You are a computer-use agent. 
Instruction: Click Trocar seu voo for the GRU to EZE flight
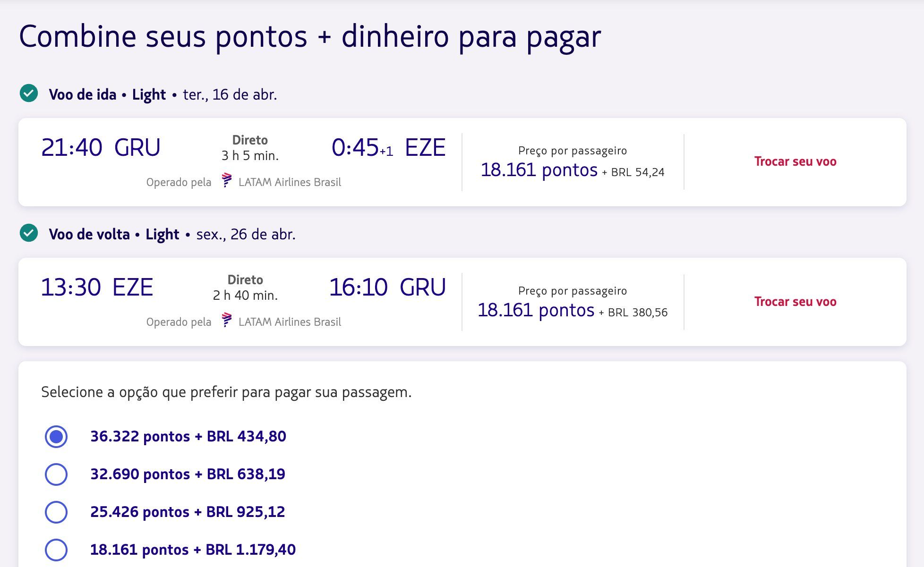[x=795, y=161]
